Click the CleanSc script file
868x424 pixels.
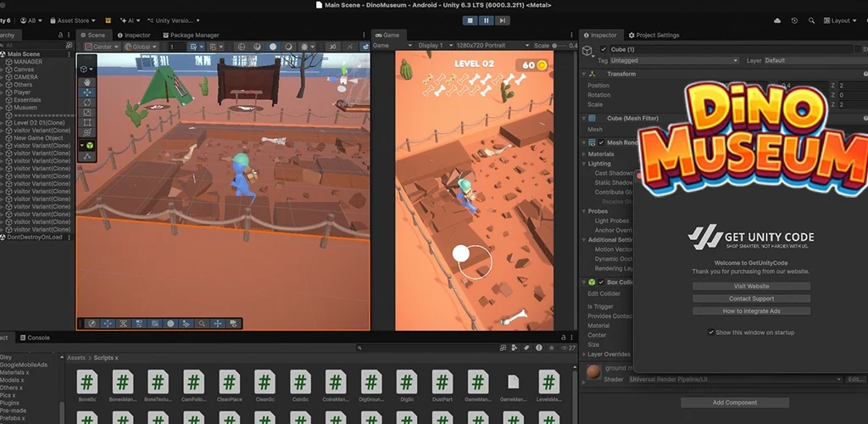tap(264, 387)
